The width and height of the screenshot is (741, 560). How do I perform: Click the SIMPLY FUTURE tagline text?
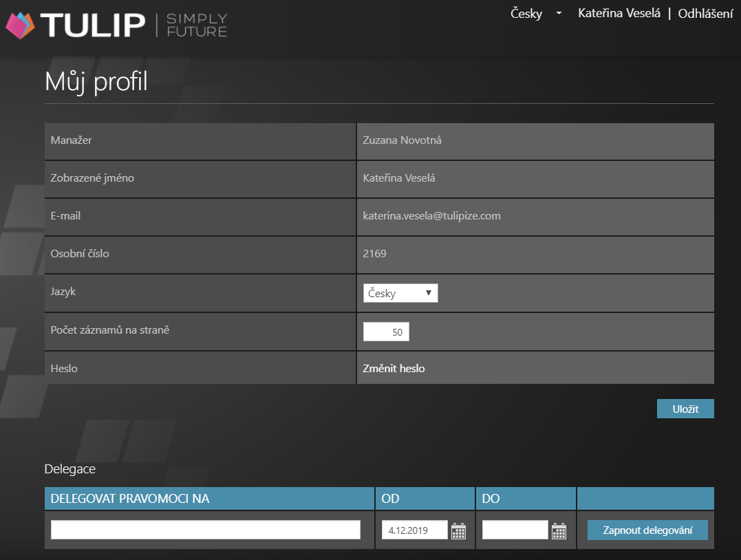pyautogui.click(x=197, y=25)
